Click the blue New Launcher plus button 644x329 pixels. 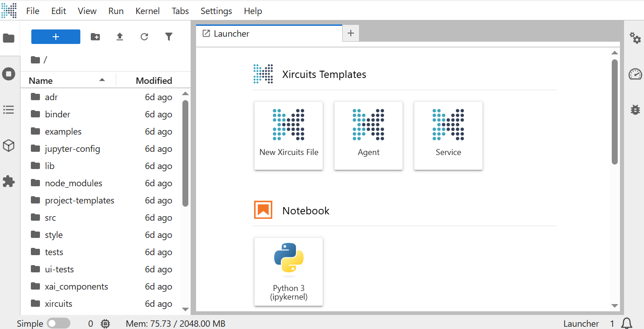click(x=56, y=37)
